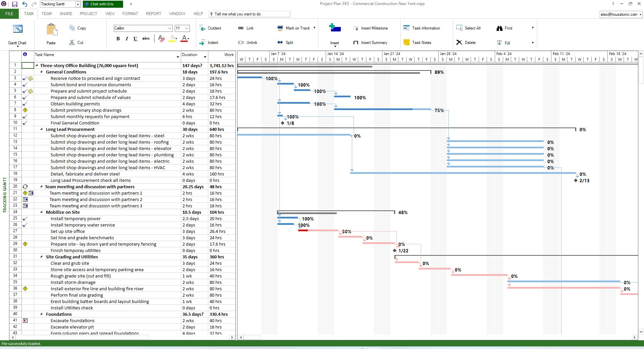Collapse the General Conditions summary task
The width and height of the screenshot is (644, 349).
point(41,72)
